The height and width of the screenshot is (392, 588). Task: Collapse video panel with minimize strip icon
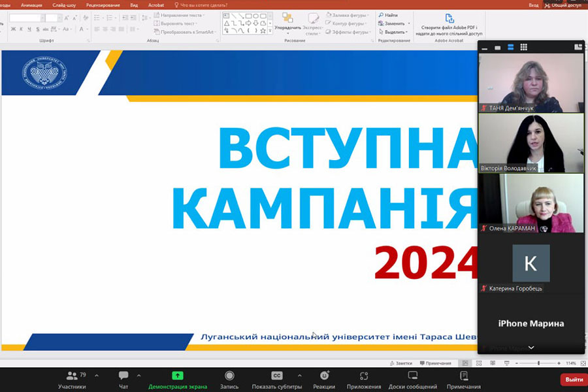[485, 48]
